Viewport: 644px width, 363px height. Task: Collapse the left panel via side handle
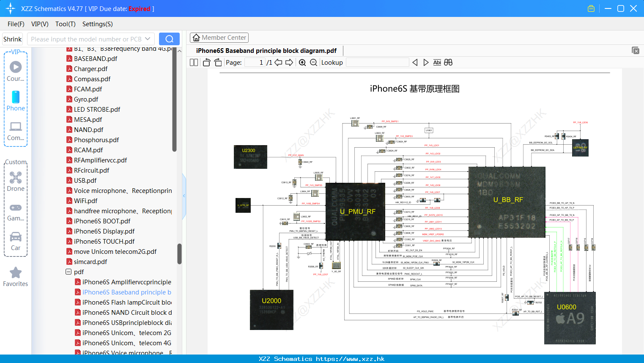[184, 195]
